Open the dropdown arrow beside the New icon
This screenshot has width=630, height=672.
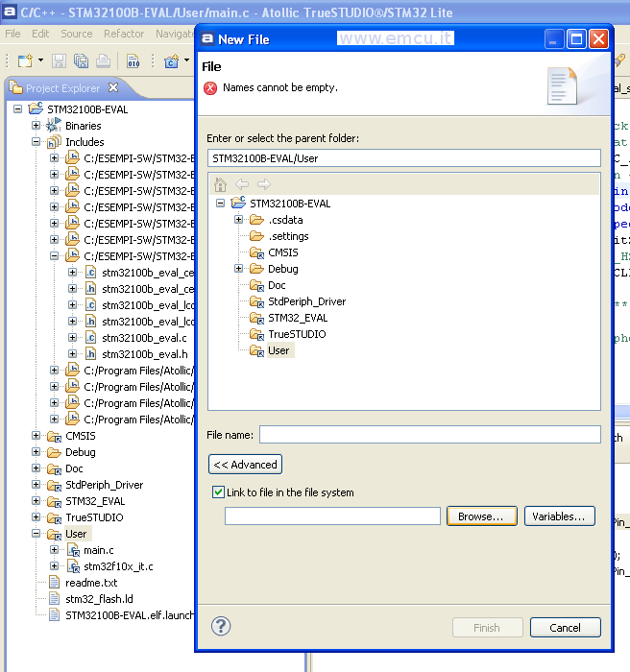tap(40, 60)
